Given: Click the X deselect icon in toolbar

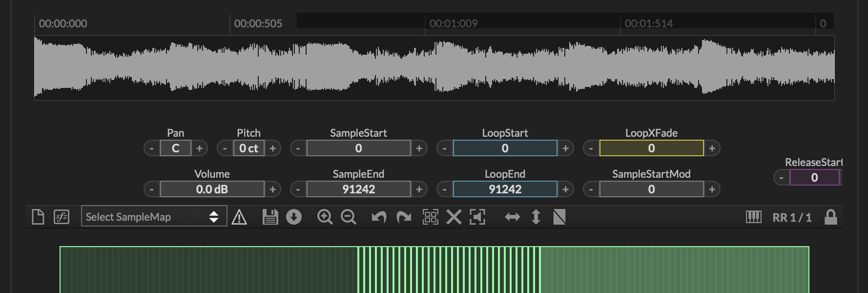Looking at the screenshot, I should coord(454,217).
